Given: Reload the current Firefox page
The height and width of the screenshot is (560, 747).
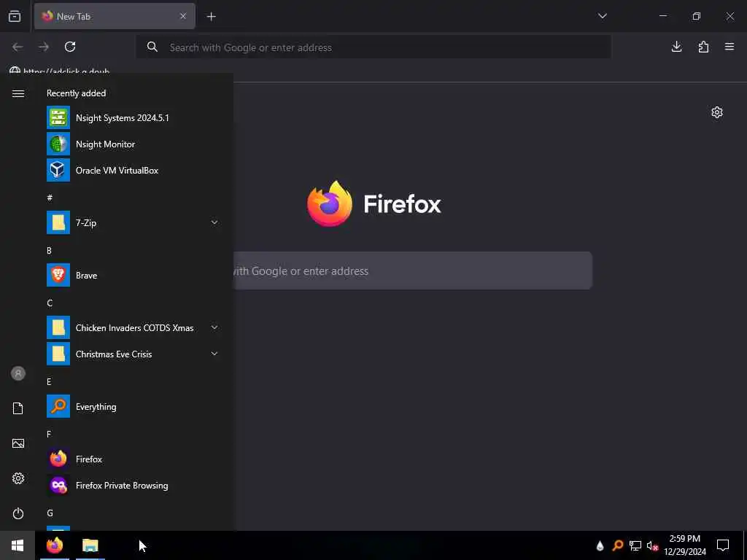Looking at the screenshot, I should [x=70, y=47].
